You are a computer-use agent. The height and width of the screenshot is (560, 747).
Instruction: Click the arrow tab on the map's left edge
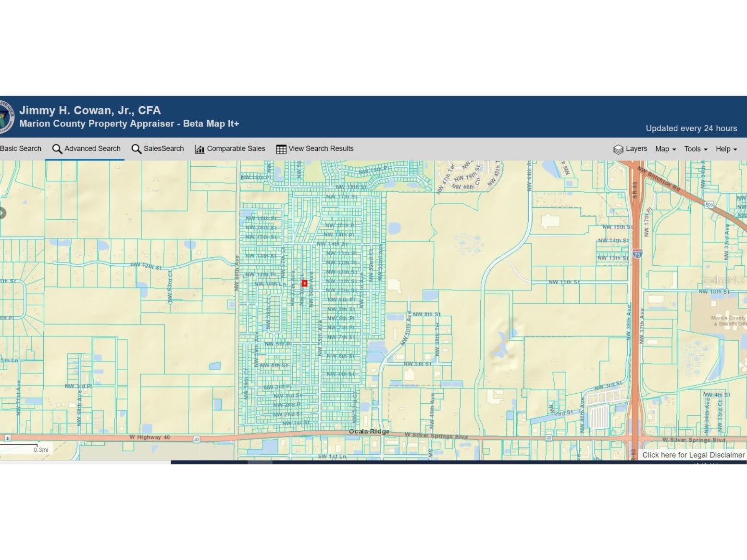[2, 213]
